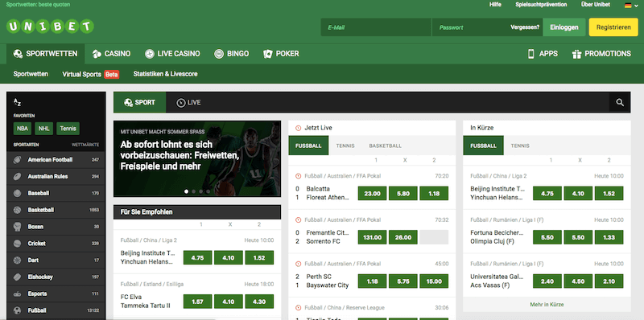This screenshot has width=644, height=320.
Task: Click live clock icon next to Balcatta match
Action: coord(299,176)
